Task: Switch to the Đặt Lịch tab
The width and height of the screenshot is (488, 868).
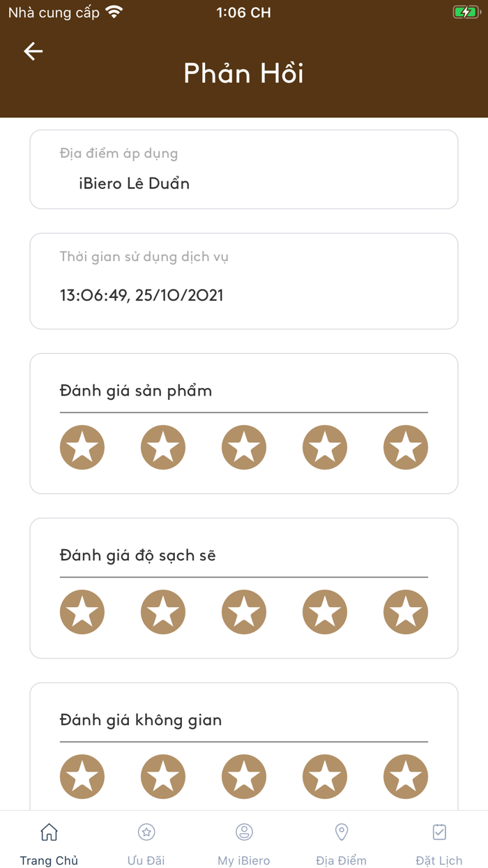Action: 439,860
